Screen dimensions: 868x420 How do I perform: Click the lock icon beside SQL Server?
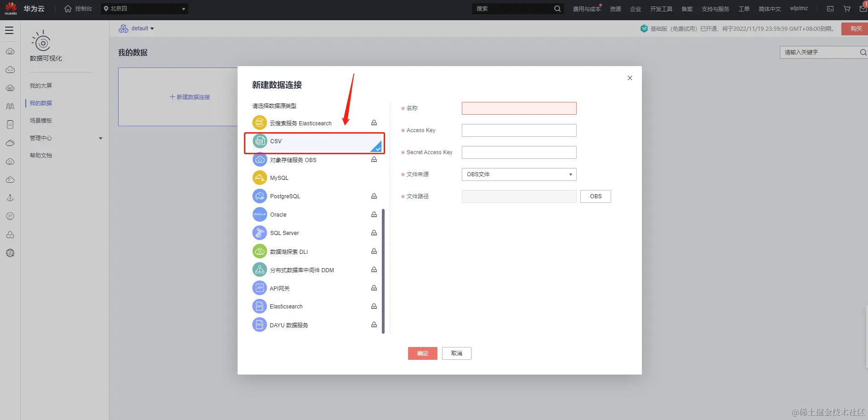point(374,233)
